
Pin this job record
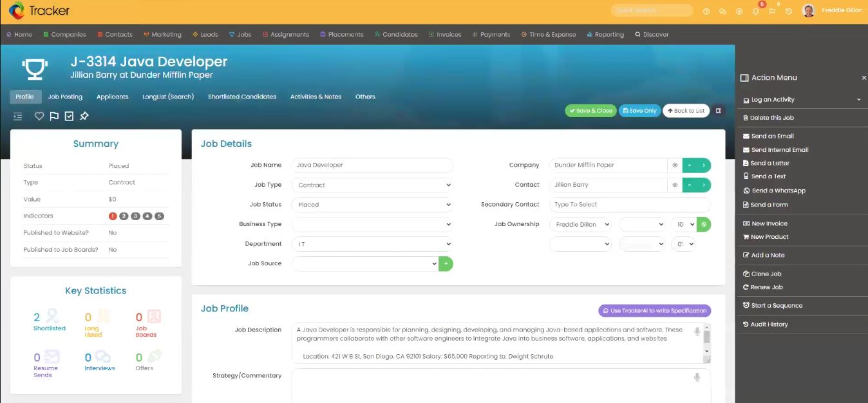(84, 117)
